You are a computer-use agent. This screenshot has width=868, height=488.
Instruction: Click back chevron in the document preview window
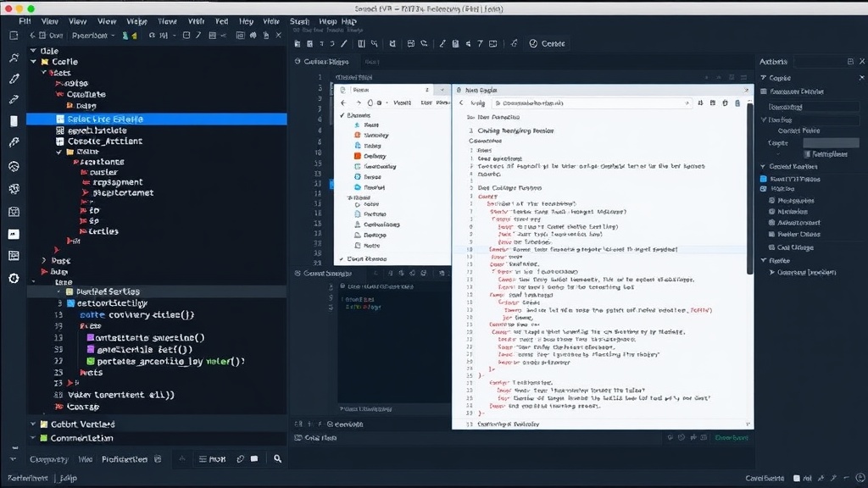pyautogui.click(x=462, y=103)
